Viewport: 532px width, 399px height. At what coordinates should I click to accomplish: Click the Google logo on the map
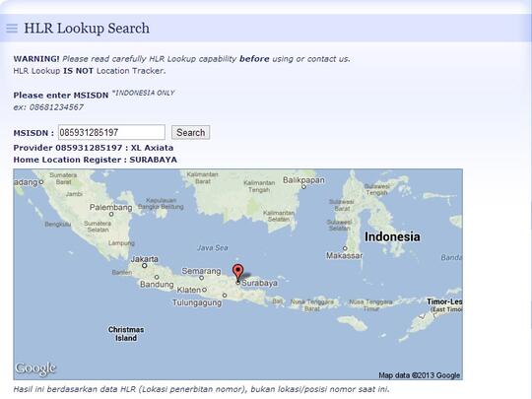pyautogui.click(x=35, y=368)
